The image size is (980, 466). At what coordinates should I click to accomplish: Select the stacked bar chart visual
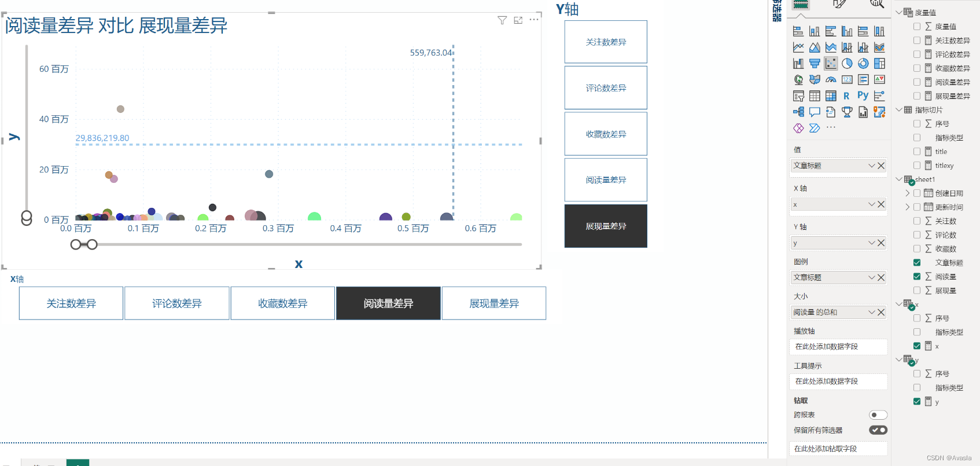[798, 31]
